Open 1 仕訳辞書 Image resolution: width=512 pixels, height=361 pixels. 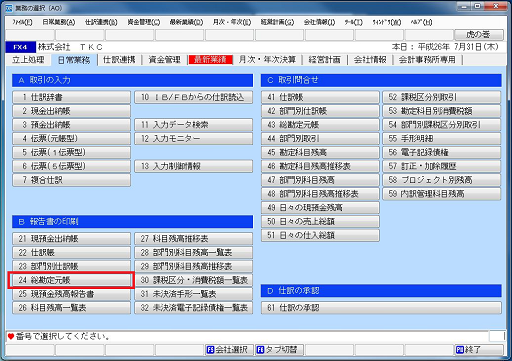(71, 97)
